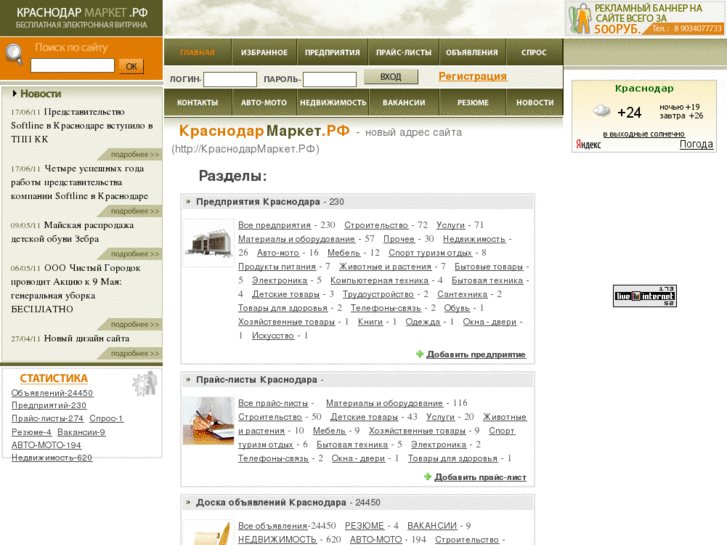Click the ВХОД login button
The height and width of the screenshot is (545, 727).
391,77
